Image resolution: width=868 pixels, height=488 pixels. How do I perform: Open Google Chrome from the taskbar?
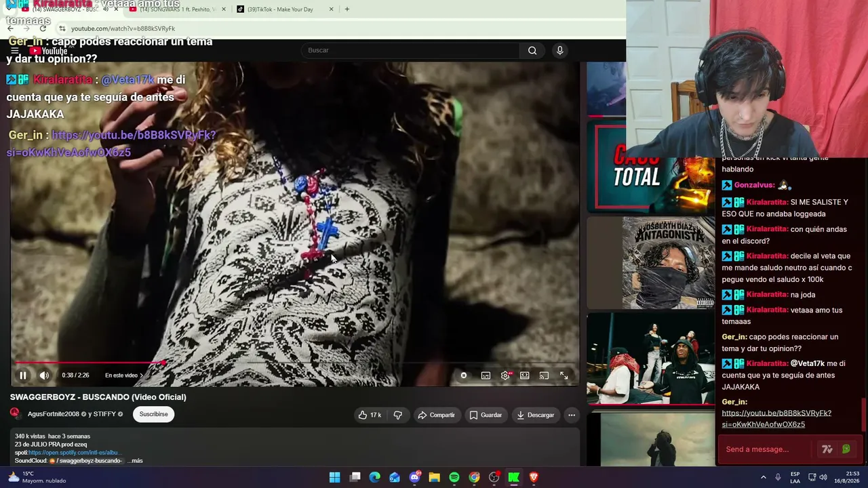(474, 477)
